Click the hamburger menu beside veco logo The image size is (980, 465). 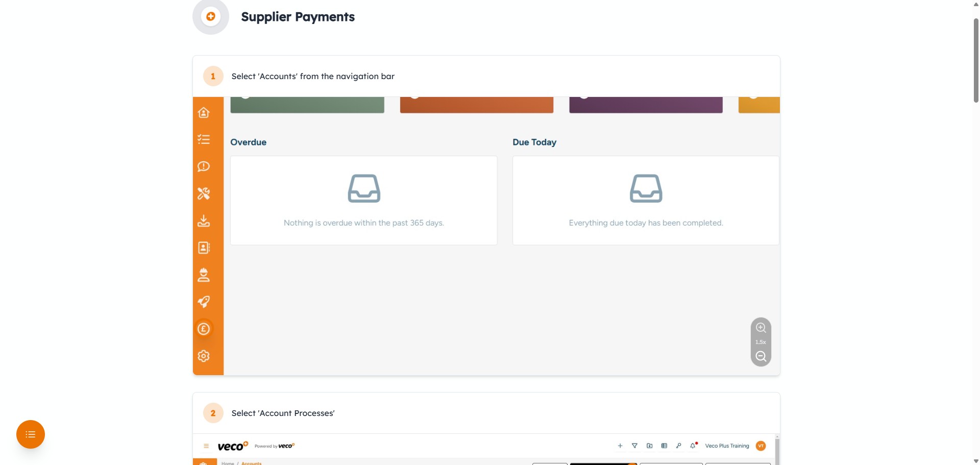pyautogui.click(x=206, y=446)
